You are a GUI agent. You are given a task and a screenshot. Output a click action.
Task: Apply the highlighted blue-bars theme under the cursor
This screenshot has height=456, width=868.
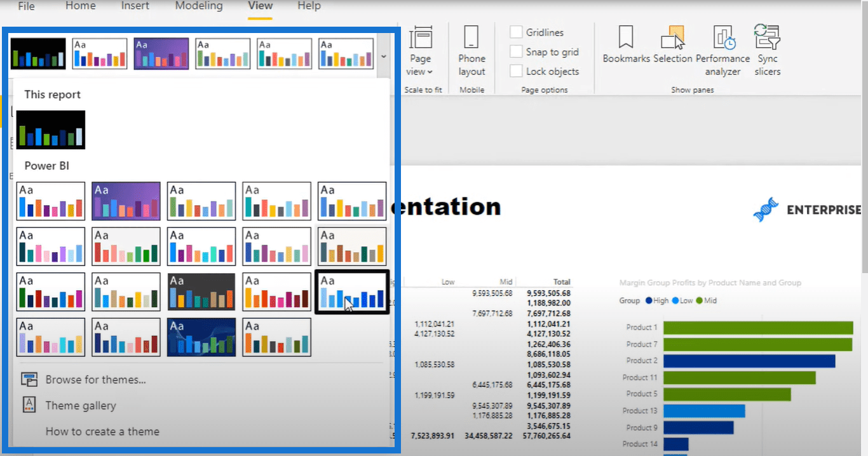click(x=352, y=292)
